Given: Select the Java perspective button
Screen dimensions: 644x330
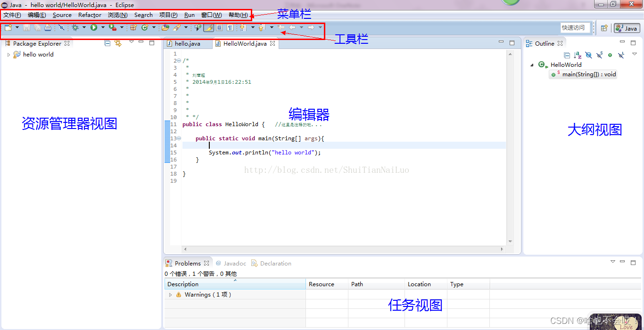Looking at the screenshot, I should pyautogui.click(x=627, y=28).
